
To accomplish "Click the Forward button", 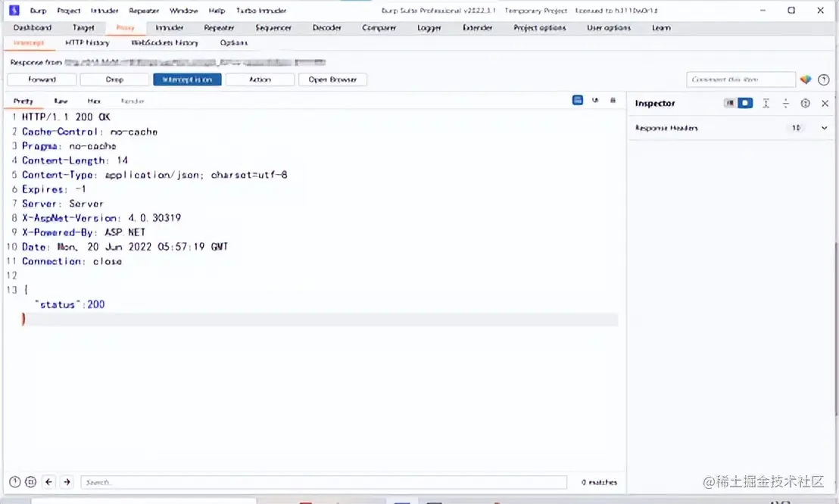I will (x=42, y=79).
